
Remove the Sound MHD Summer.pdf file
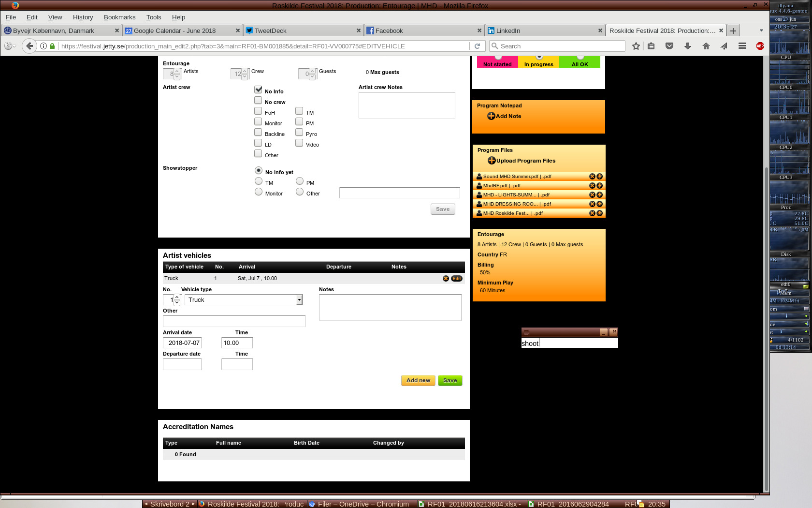[592, 177]
